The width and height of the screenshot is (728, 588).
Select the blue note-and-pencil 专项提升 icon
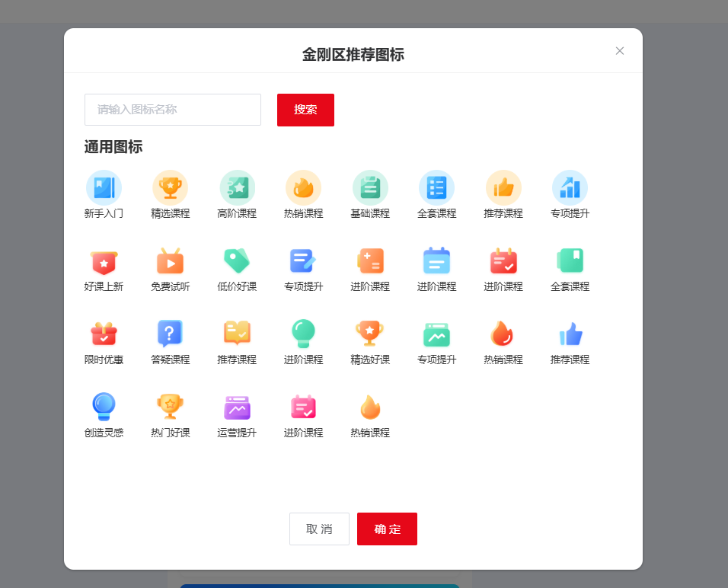pyautogui.click(x=304, y=261)
